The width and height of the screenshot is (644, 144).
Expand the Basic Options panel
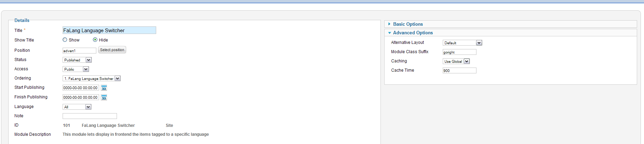[x=511, y=24]
